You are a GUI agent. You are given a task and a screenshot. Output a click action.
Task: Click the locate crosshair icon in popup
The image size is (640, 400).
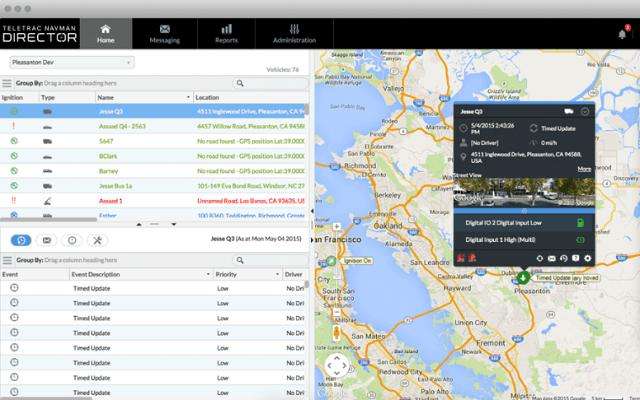point(540,258)
